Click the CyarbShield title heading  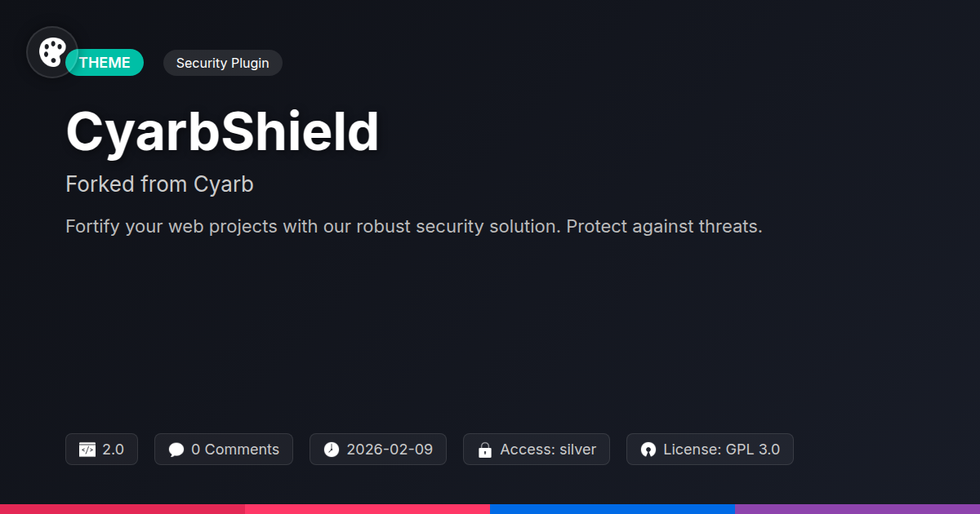222,132
